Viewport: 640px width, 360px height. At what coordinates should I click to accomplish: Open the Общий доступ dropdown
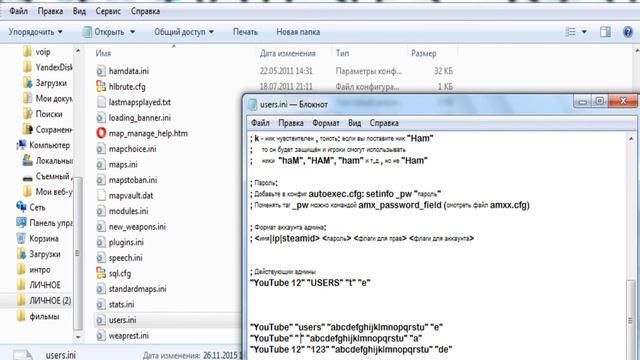pyautogui.click(x=184, y=32)
